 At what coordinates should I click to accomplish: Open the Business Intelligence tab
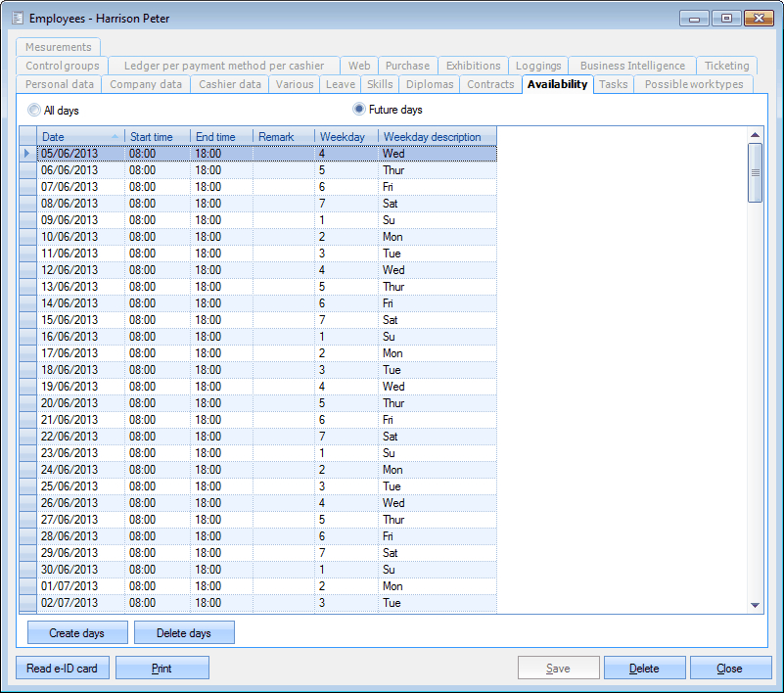pos(632,66)
